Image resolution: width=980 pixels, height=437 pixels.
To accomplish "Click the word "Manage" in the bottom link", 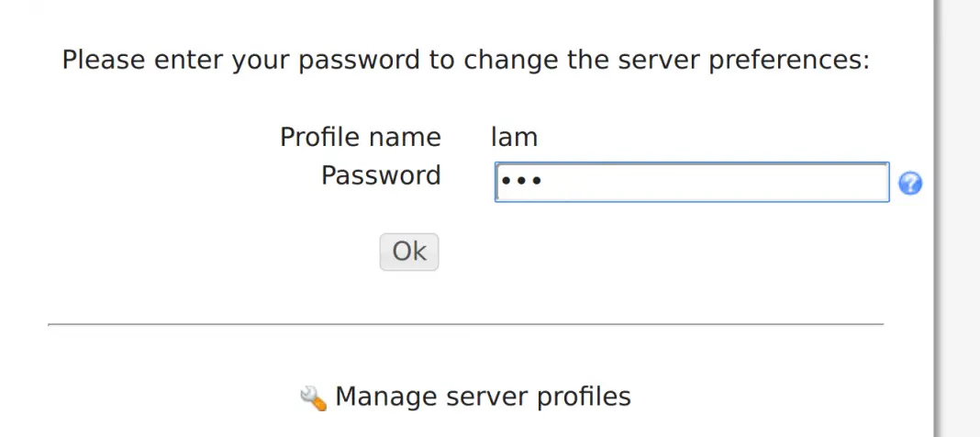I will pyautogui.click(x=385, y=397).
